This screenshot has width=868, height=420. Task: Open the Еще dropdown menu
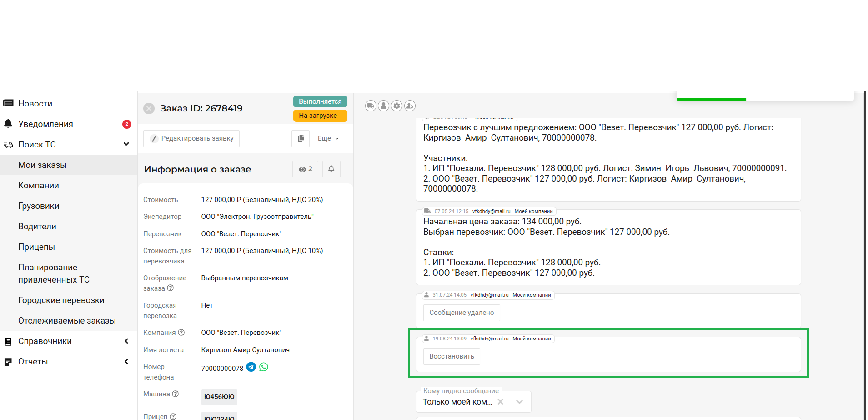328,138
